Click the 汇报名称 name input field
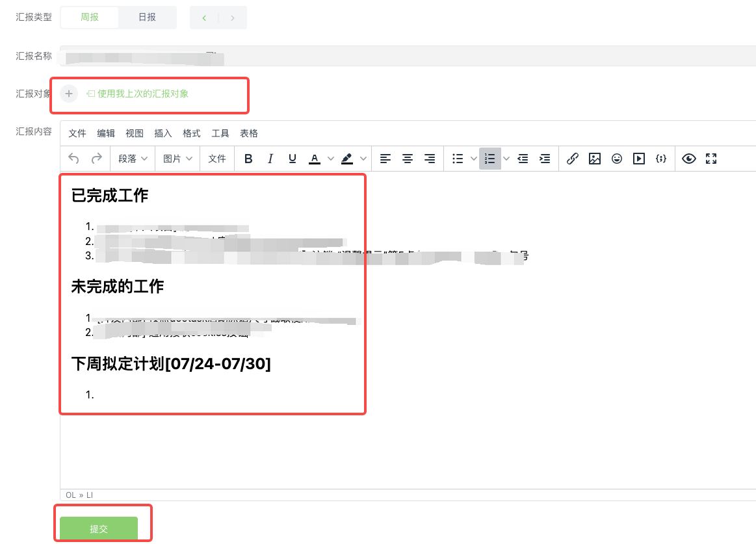Viewport: 756px width, 544px height. tap(260, 56)
